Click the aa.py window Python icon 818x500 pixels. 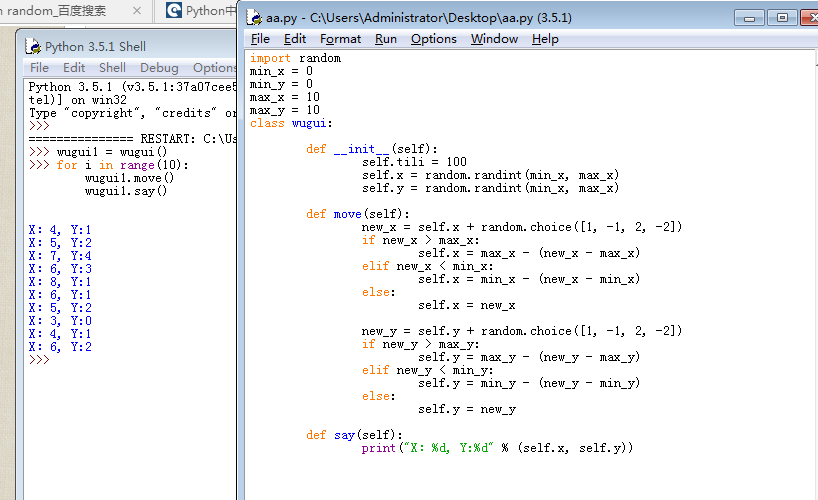[x=256, y=18]
